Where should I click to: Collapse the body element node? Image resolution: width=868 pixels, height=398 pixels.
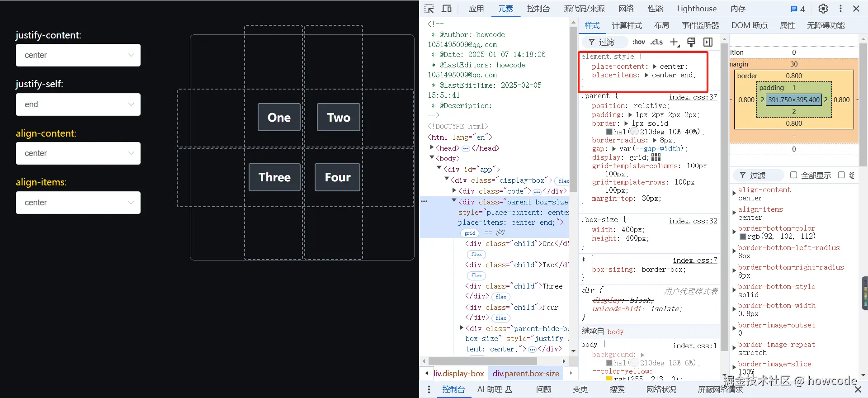coord(432,158)
